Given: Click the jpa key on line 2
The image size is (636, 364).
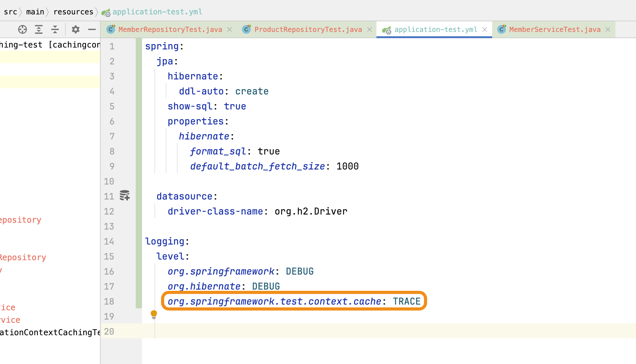Looking at the screenshot, I should 164,61.
